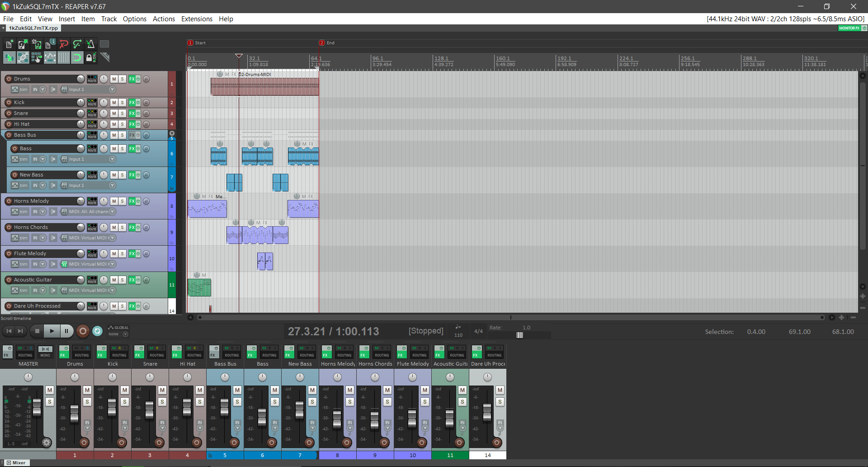This screenshot has height=467, width=868.
Task: Open the File menu
Action: [x=8, y=19]
